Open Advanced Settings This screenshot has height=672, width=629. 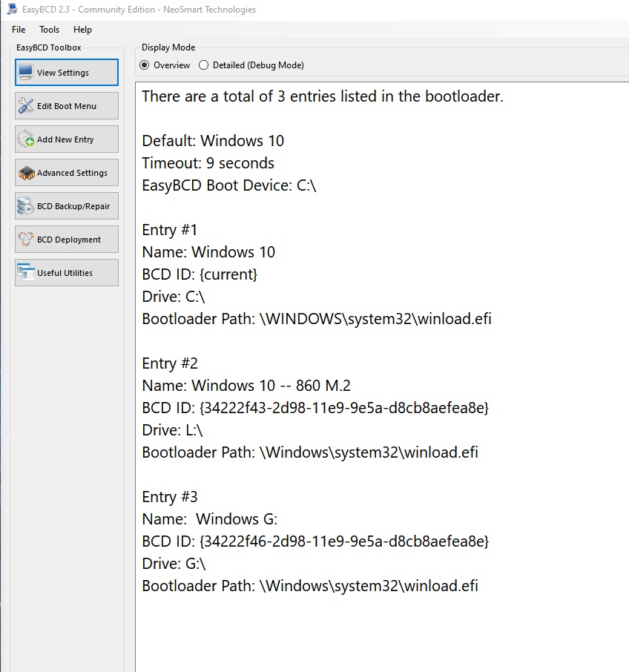67,173
